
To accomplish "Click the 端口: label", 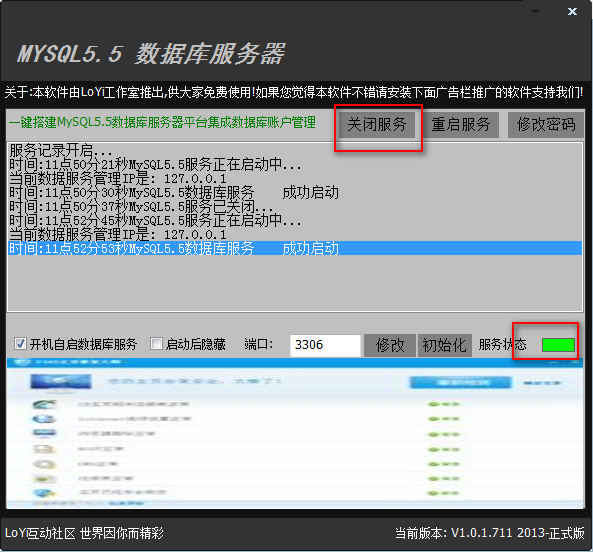I will [x=259, y=344].
